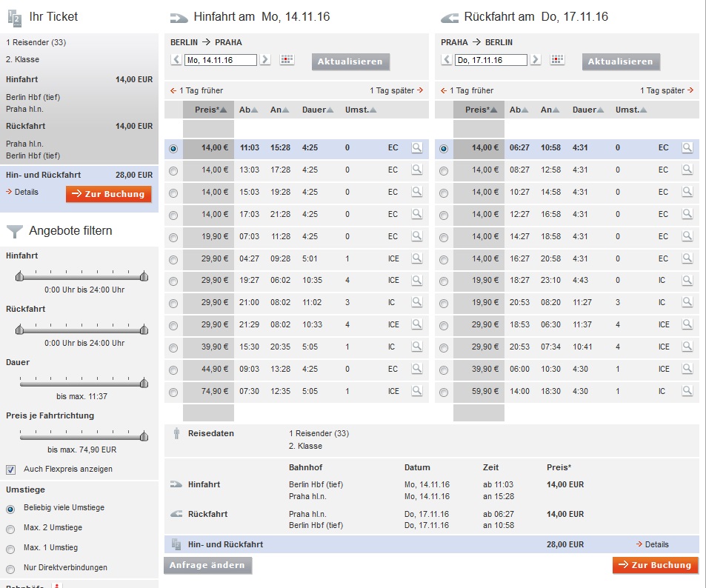The height and width of the screenshot is (588, 706).
Task: Click Aktualisieren for Berlin–Praha
Action: pos(350,61)
